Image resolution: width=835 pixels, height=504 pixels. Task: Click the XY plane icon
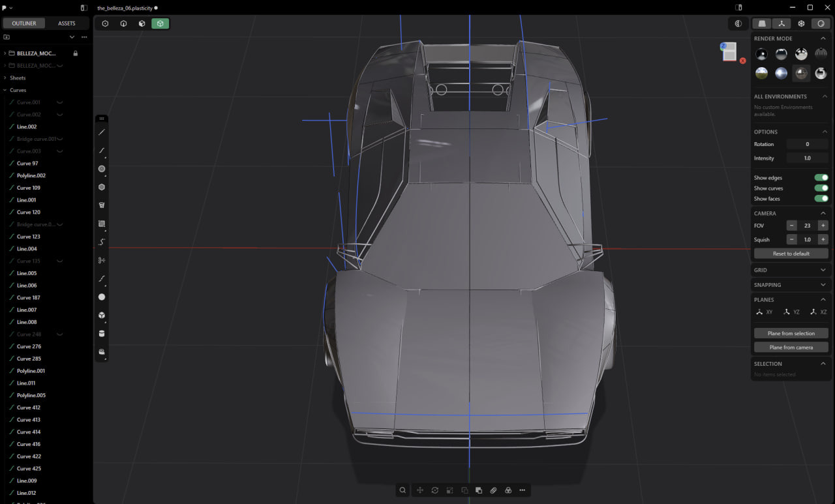click(764, 312)
